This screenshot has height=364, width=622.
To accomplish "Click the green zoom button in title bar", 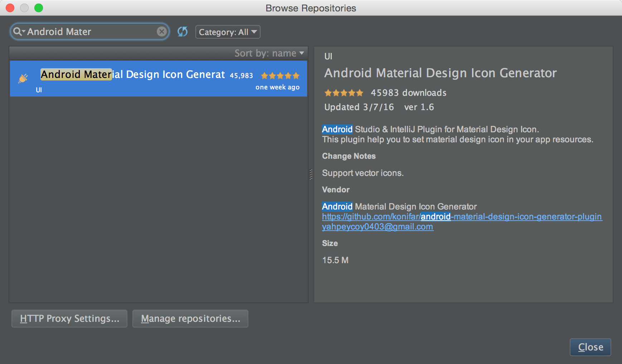I will (39, 8).
